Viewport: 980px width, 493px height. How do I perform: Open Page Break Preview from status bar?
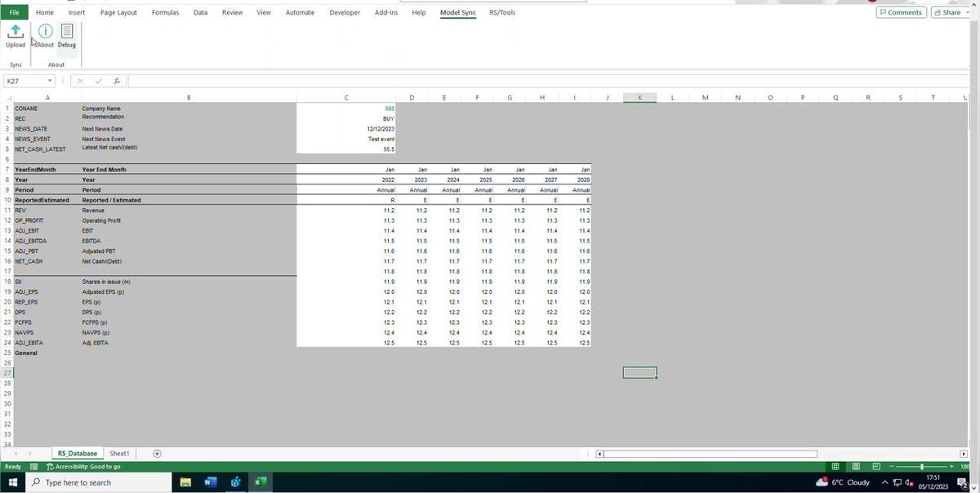tap(876, 466)
